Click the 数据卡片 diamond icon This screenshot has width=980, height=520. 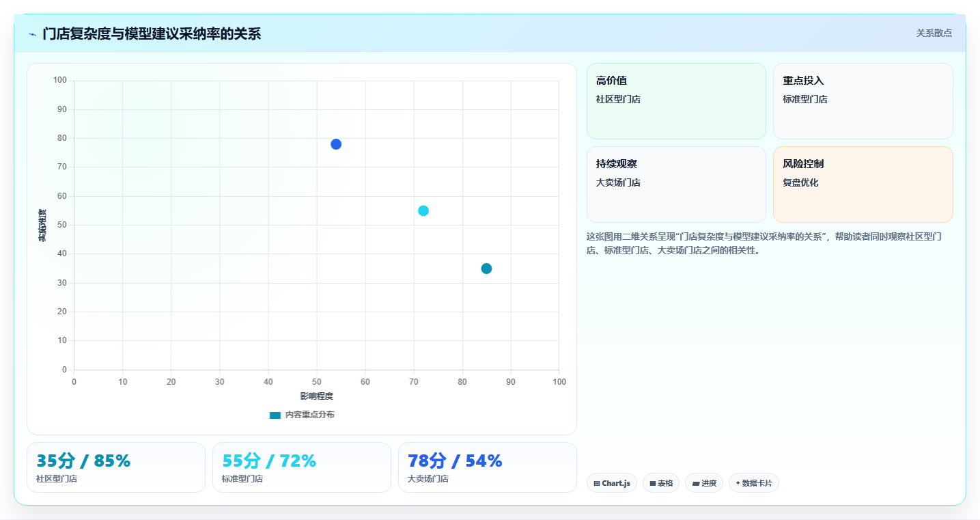point(738,483)
